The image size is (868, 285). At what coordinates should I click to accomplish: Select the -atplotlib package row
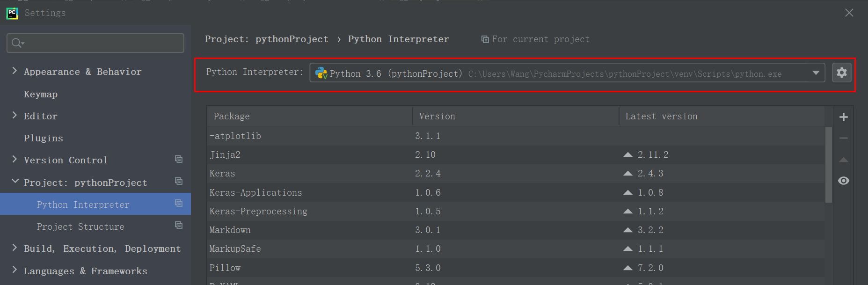click(516, 136)
